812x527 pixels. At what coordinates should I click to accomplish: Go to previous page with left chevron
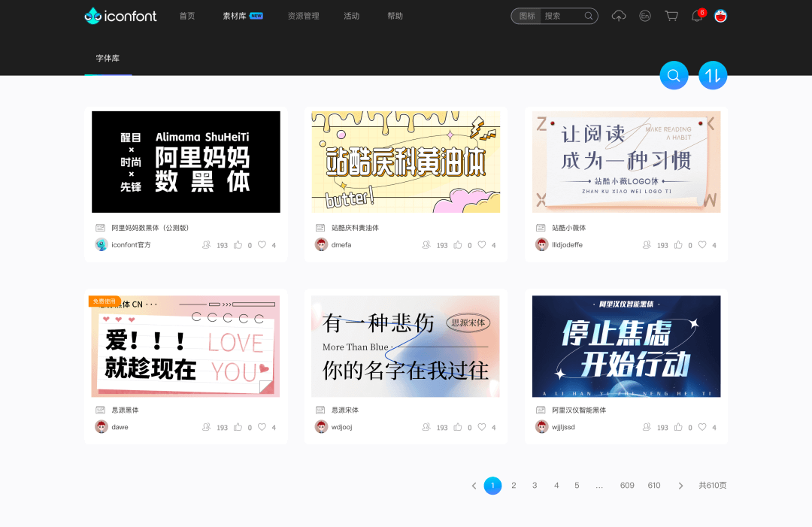pyautogui.click(x=474, y=486)
